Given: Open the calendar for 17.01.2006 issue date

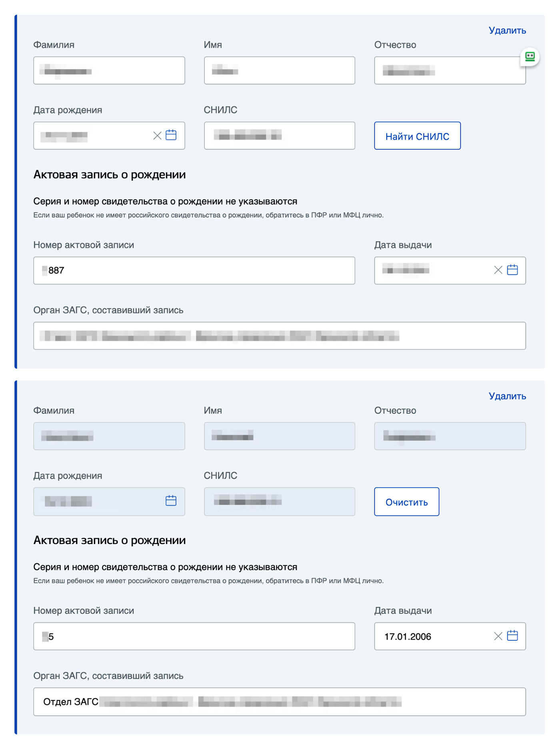Looking at the screenshot, I should click(x=512, y=636).
